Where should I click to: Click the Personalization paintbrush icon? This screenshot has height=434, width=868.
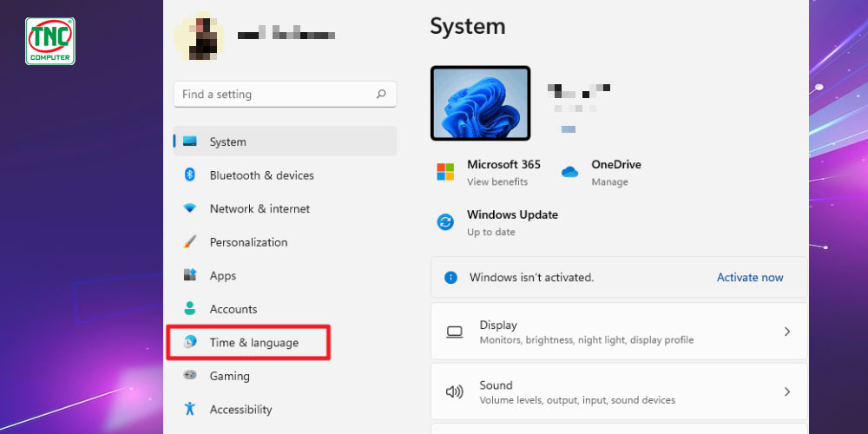pyautogui.click(x=190, y=242)
